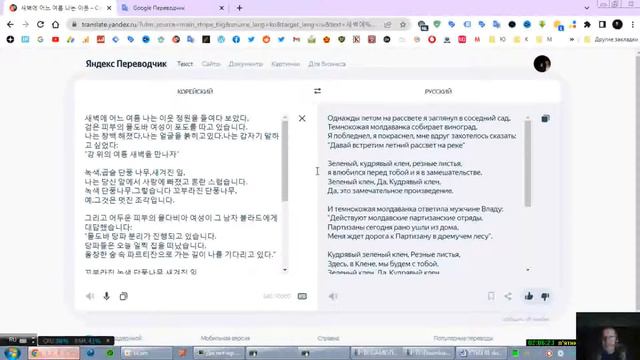This screenshot has width=640, height=360.
Task: Open a new browser tab
Action: pos(240,8)
